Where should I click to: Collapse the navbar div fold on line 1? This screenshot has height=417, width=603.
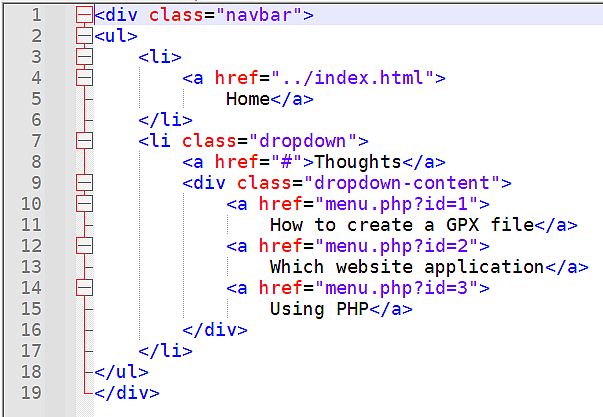pyautogui.click(x=84, y=15)
